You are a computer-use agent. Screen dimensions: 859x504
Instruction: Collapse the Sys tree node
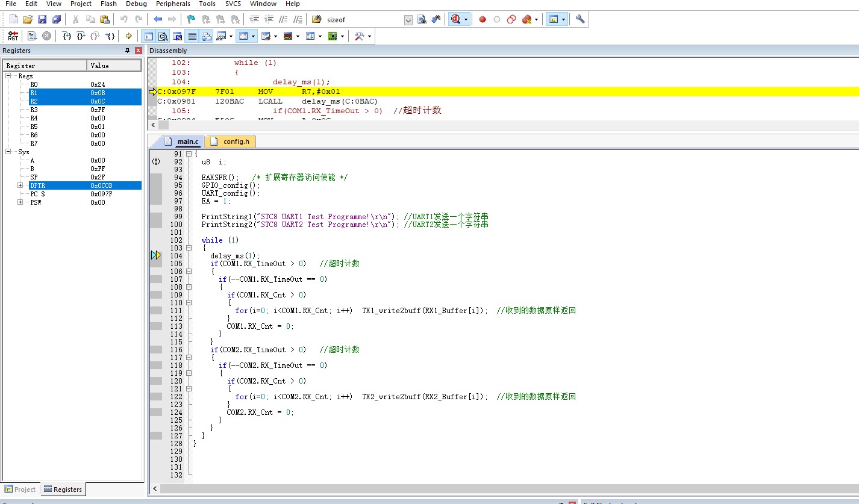click(x=10, y=152)
